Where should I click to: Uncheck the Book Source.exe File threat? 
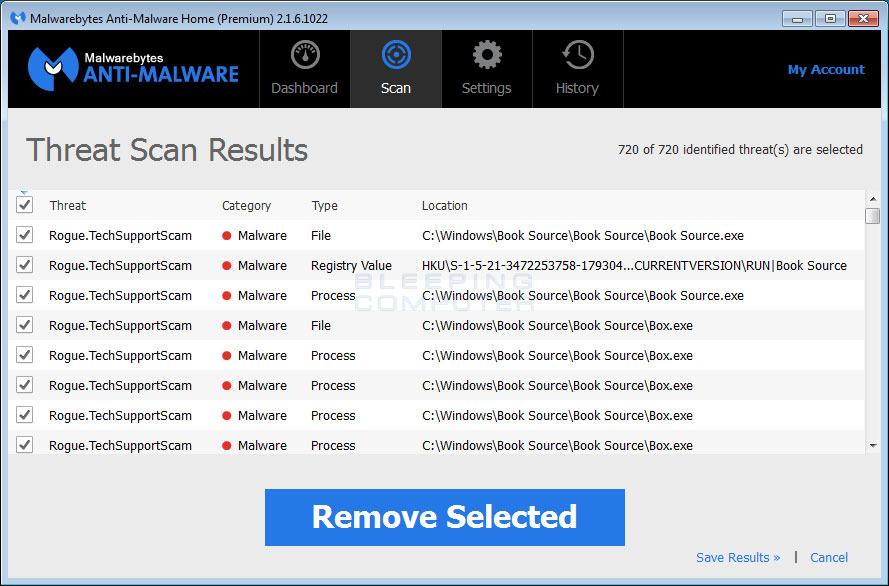pyautogui.click(x=24, y=235)
